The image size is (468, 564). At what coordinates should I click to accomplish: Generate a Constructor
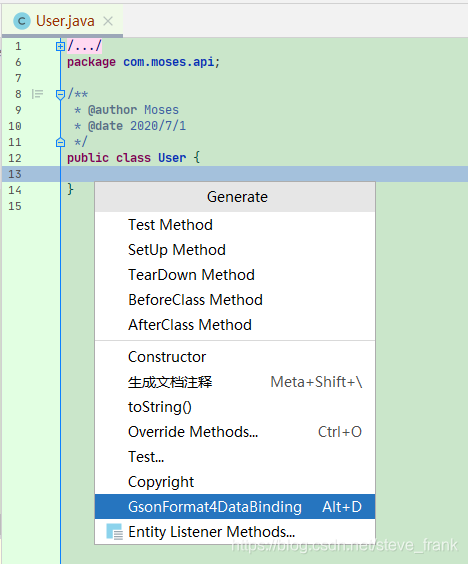tap(235, 357)
